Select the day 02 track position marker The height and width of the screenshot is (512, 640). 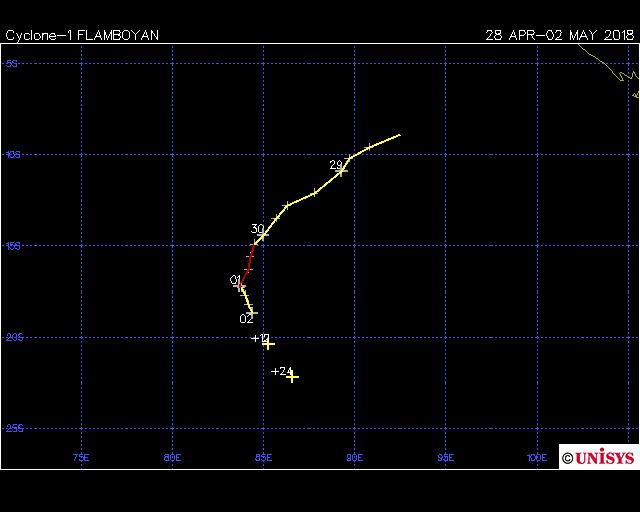252,312
